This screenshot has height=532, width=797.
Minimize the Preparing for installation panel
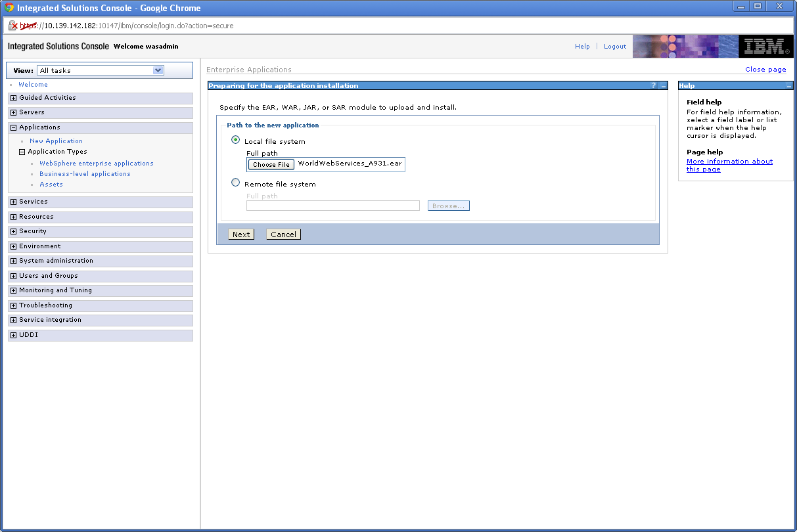pos(663,86)
